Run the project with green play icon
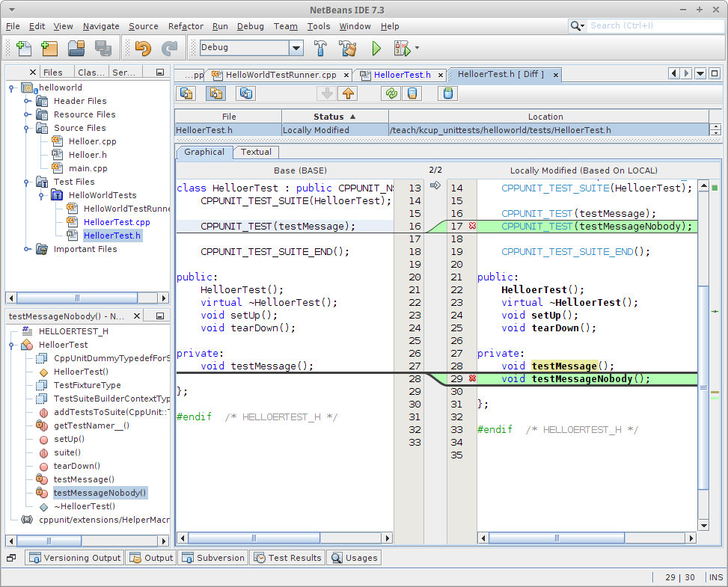 pos(376,49)
